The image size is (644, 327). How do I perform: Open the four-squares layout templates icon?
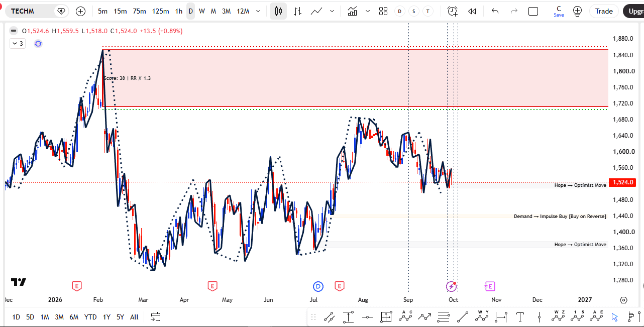pos(383,11)
